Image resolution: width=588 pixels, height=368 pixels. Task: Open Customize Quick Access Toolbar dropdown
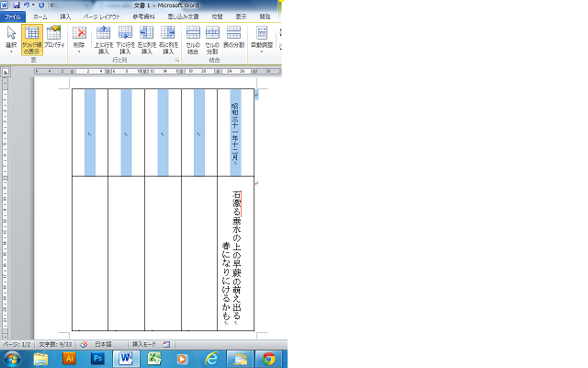click(x=51, y=6)
